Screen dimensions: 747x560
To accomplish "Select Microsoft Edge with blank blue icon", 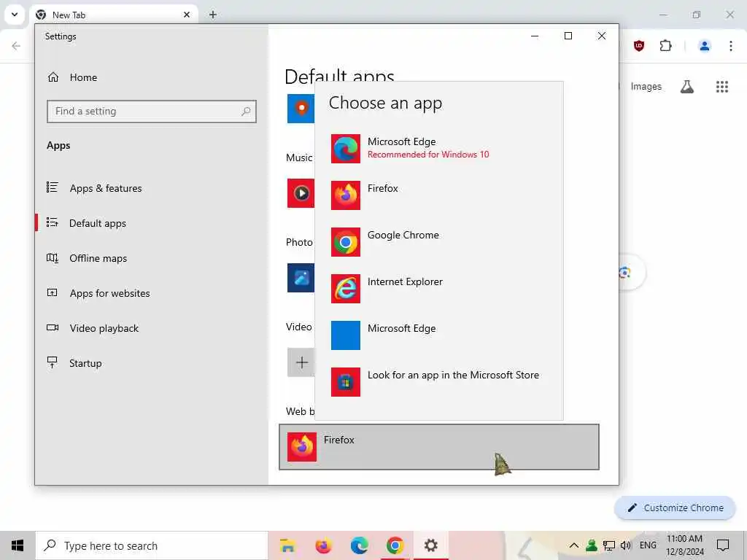I will pos(438,335).
